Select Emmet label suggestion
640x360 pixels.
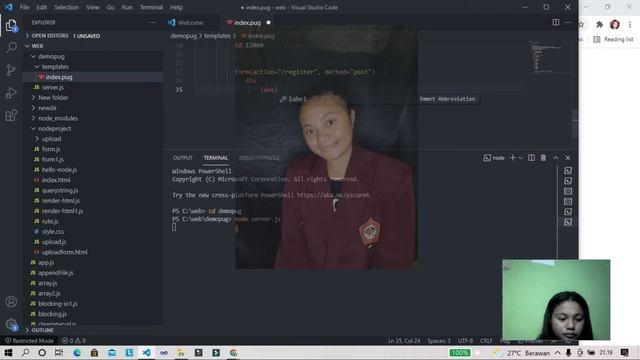pyautogui.click(x=378, y=99)
